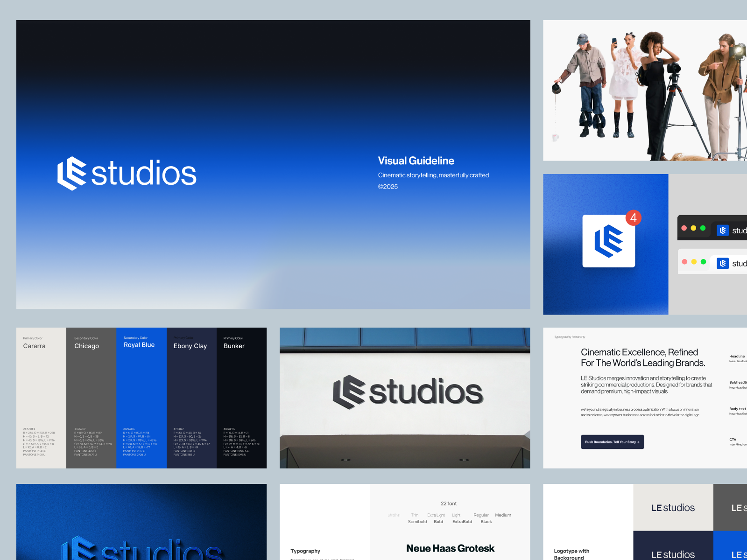Select the LE favicon in the dark browser tab

tap(723, 230)
